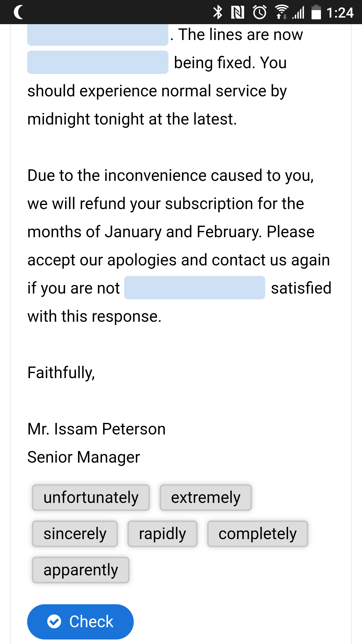
Task: Choose the 'apparently' word chip
Action: 81,570
